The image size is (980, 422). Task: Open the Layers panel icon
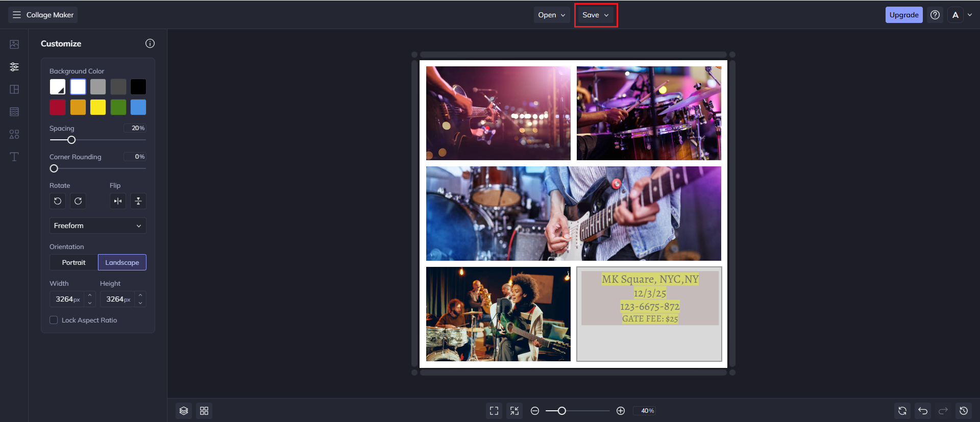tap(184, 411)
